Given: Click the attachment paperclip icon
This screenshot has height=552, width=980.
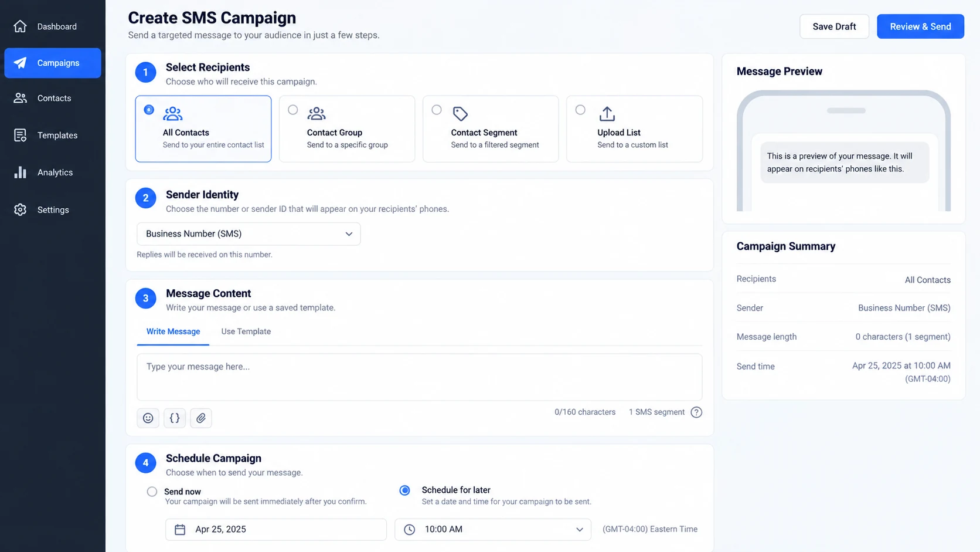Looking at the screenshot, I should [201, 418].
